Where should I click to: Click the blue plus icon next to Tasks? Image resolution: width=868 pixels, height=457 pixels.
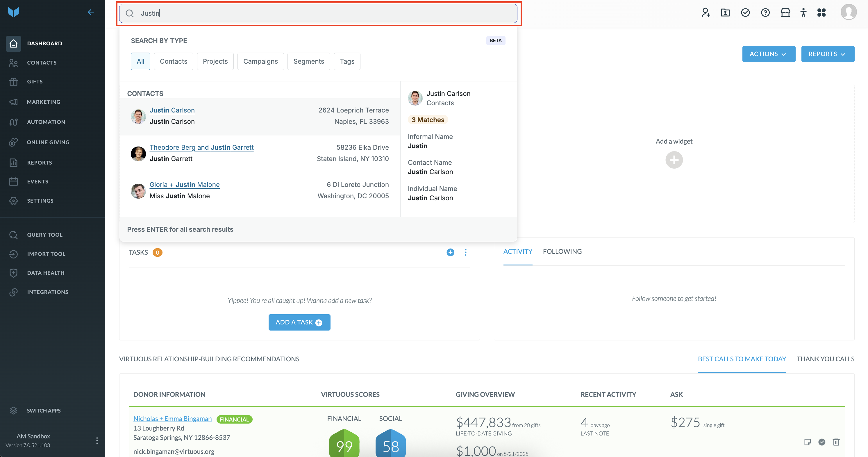[450, 252]
